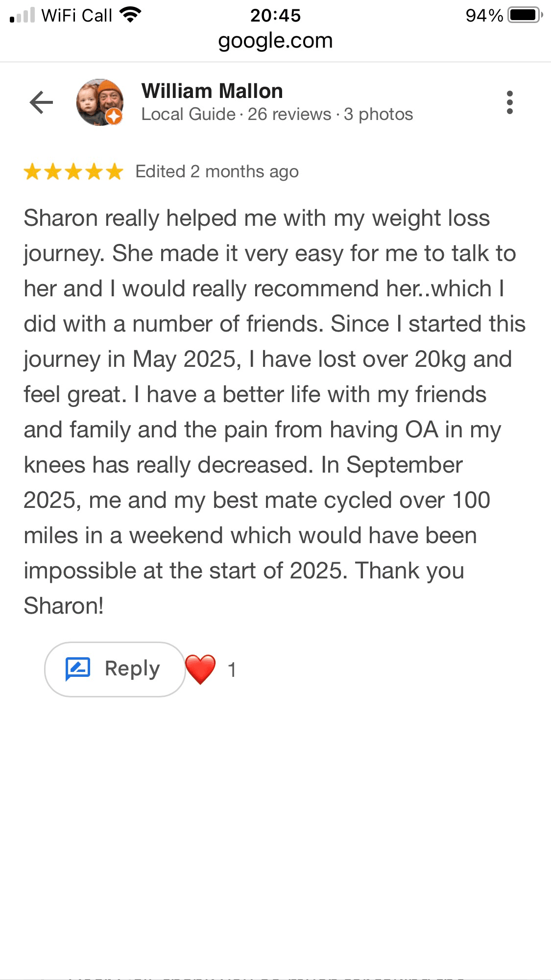Tap the first yellow rating star

point(32,172)
